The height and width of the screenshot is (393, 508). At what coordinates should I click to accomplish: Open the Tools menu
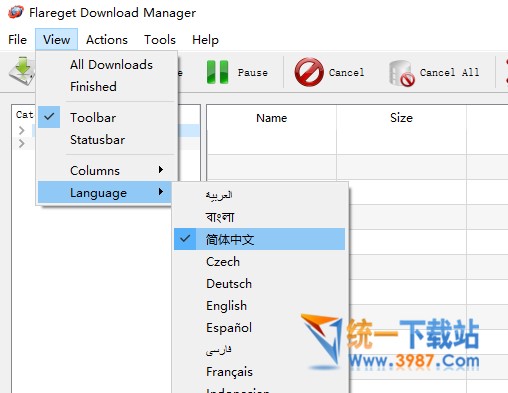pos(160,40)
